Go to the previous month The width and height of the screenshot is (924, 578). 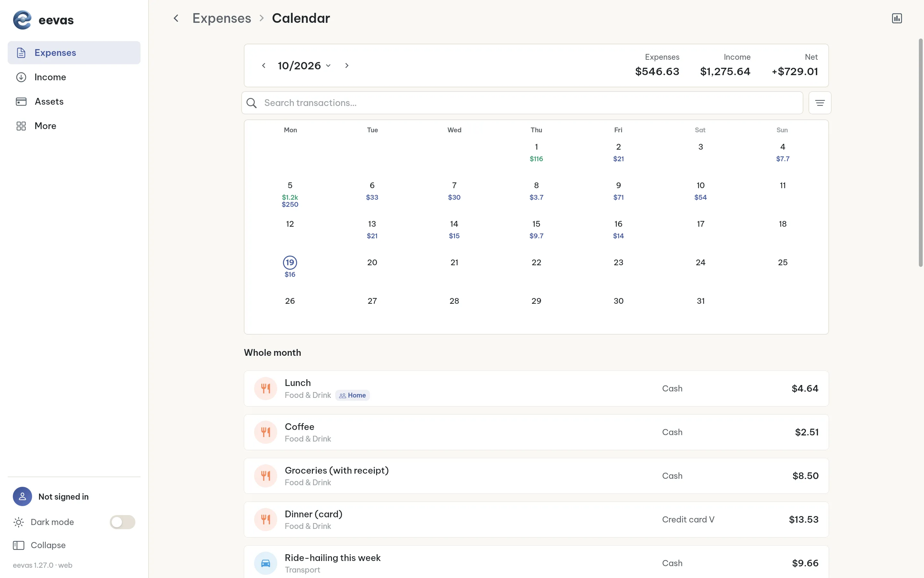pyautogui.click(x=263, y=66)
